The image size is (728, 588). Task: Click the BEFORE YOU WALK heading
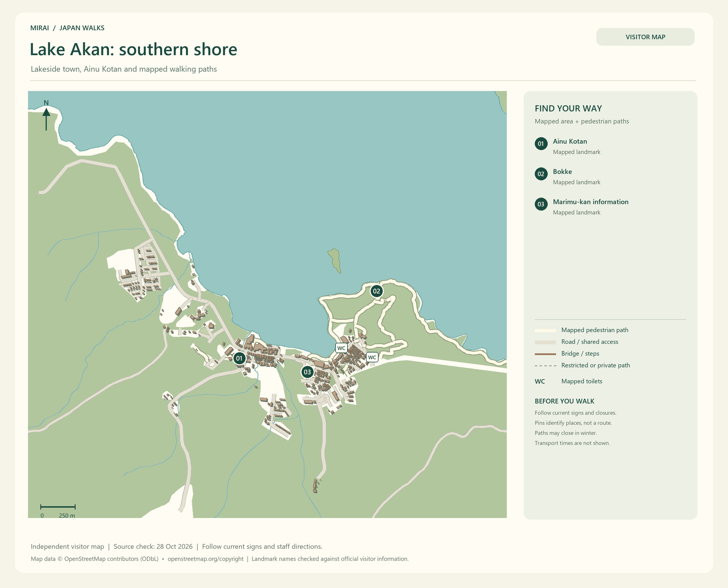[x=564, y=401]
